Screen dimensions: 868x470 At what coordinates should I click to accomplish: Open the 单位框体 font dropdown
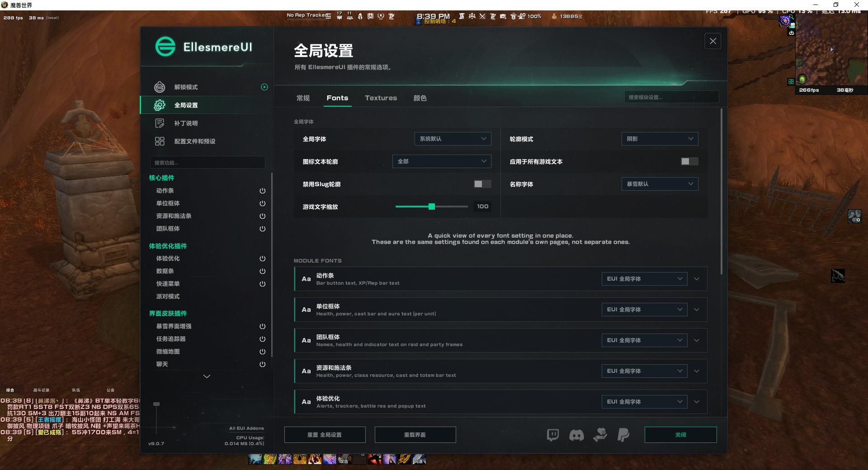pos(644,310)
